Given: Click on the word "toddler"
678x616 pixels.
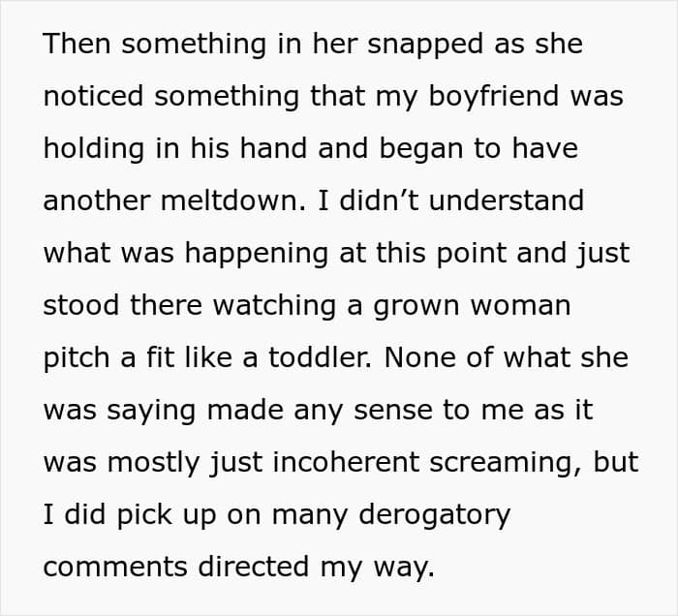Looking at the screenshot, I should 308,358.
